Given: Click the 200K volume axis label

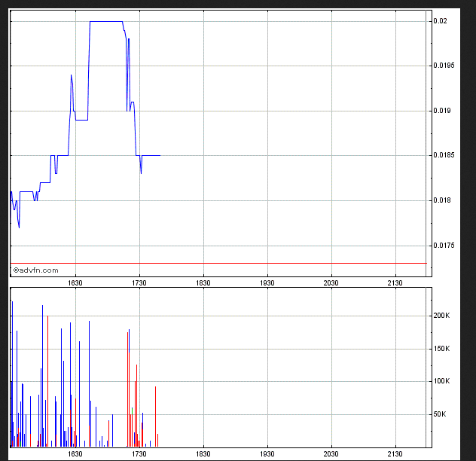Looking at the screenshot, I should click(x=442, y=316).
